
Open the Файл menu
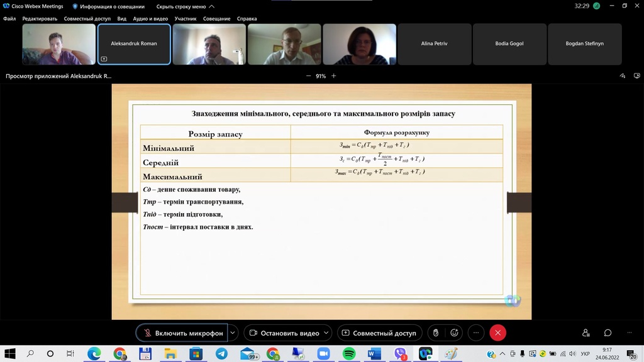(9, 19)
